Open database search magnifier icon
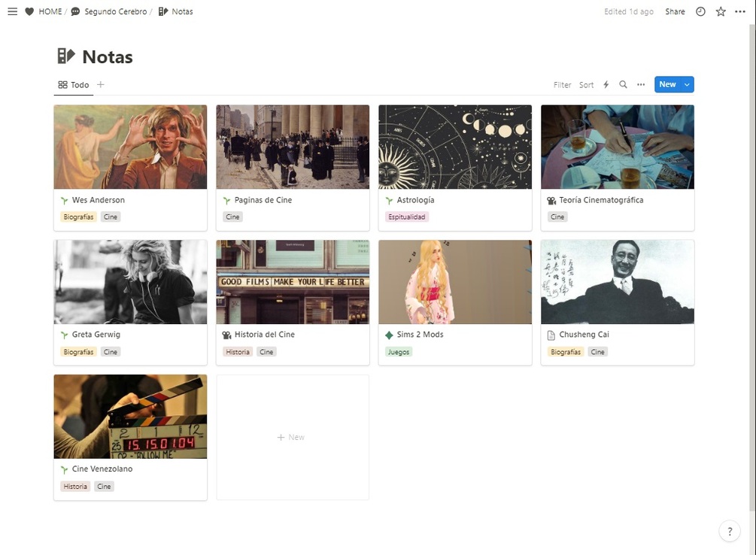 623,85
